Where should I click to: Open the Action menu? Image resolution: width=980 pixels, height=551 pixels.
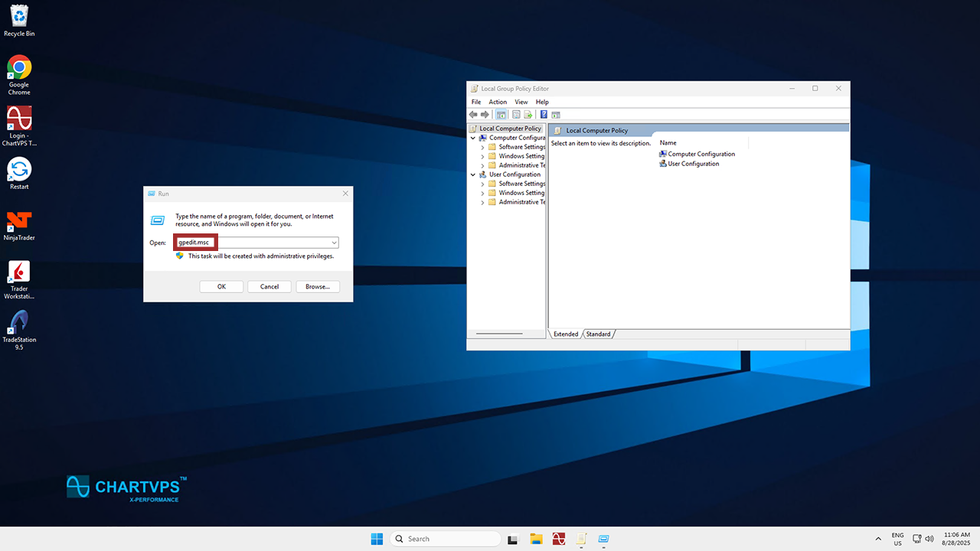click(498, 102)
